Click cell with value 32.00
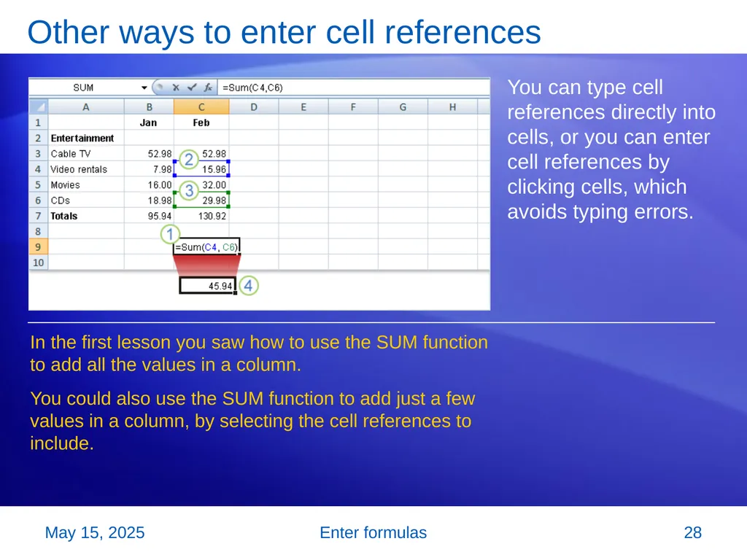The width and height of the screenshot is (747, 560). point(201,184)
